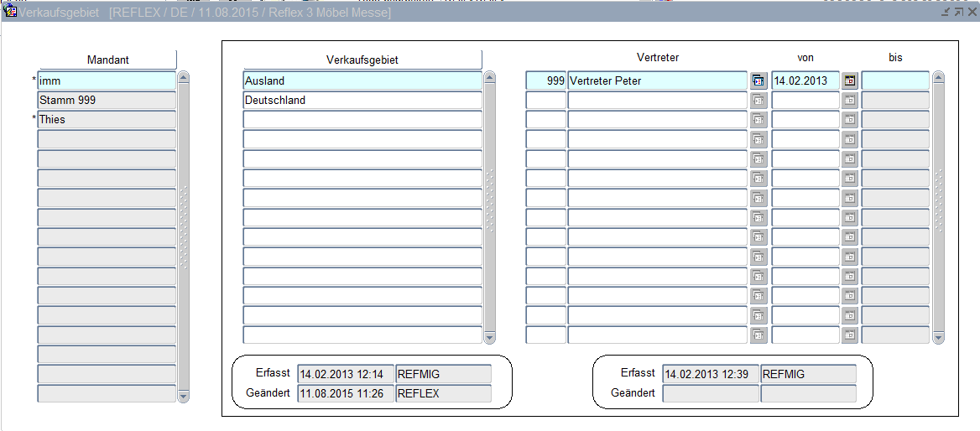Click the calendar icon in the last Vertreter row
Screen dimensions: 980x431
click(x=850, y=335)
